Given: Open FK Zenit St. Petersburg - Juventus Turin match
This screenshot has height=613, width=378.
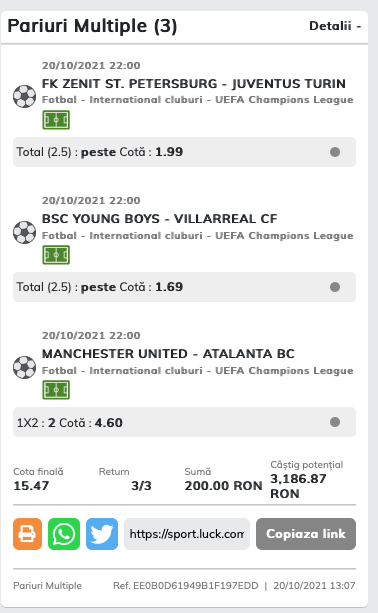Looking at the screenshot, I should (193, 84).
